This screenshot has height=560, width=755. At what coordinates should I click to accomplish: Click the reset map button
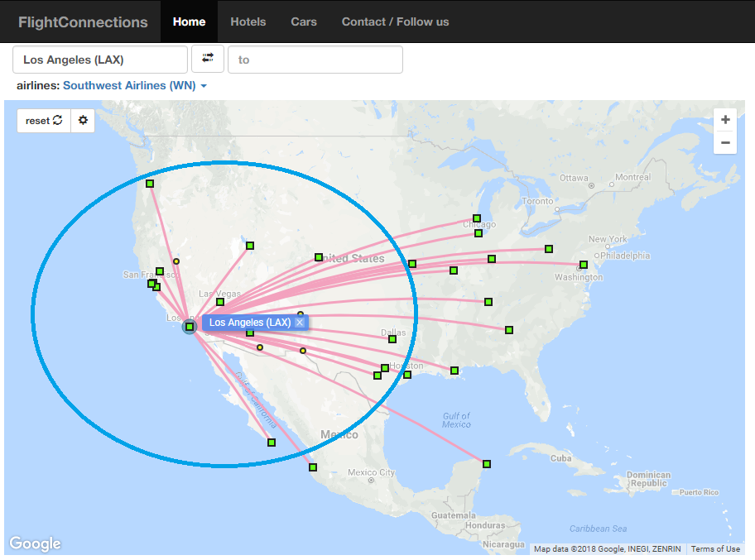[44, 120]
